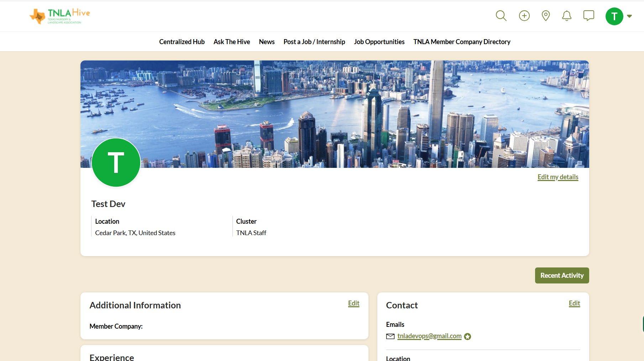The image size is (644, 361).
Task: Click the large green T profile picture
Action: click(116, 163)
